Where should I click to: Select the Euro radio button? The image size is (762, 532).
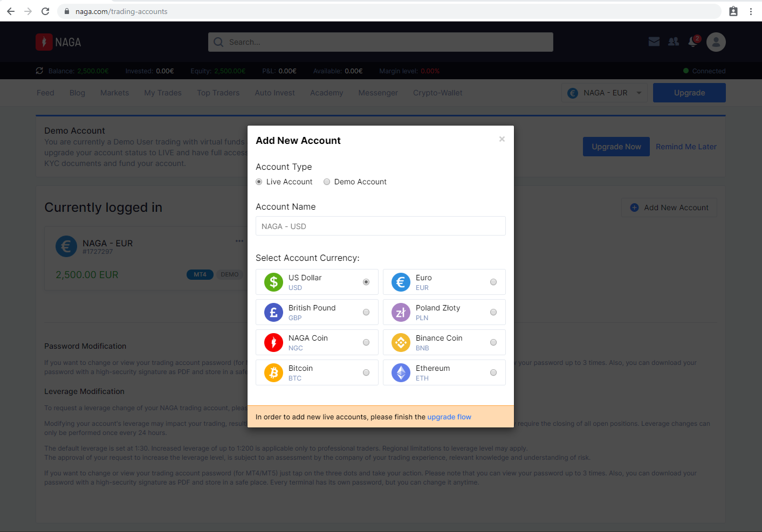click(x=493, y=282)
